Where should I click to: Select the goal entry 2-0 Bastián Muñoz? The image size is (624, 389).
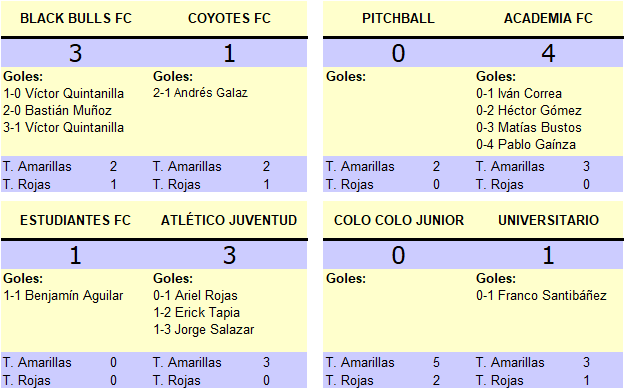point(57,110)
